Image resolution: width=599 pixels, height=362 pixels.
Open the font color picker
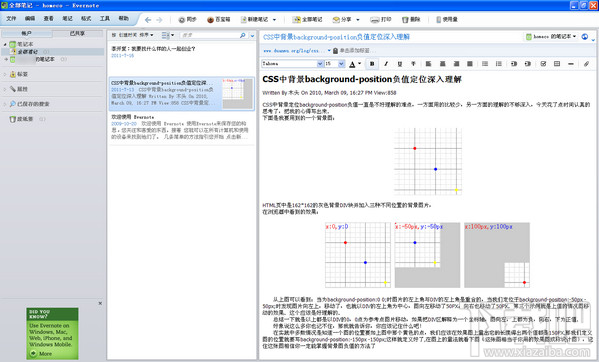(x=355, y=64)
